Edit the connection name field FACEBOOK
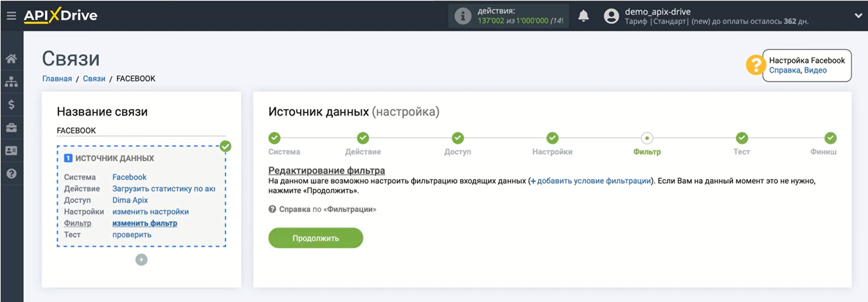The width and height of the screenshot is (868, 302). point(141,130)
